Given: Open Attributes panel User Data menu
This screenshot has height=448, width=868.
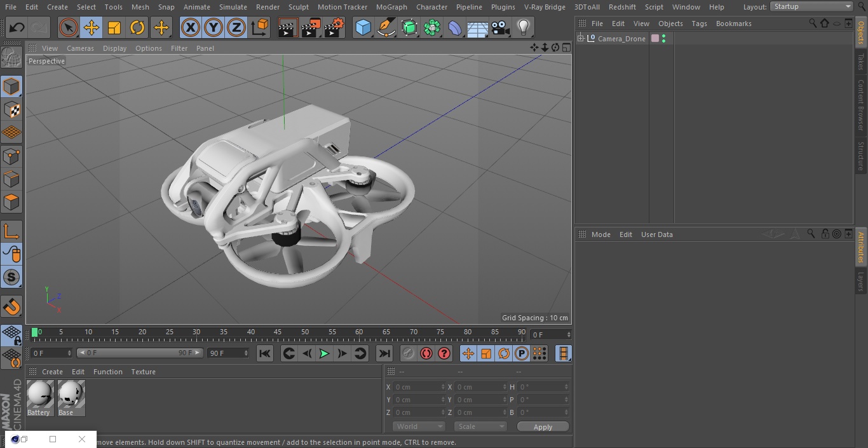Looking at the screenshot, I should [x=656, y=234].
